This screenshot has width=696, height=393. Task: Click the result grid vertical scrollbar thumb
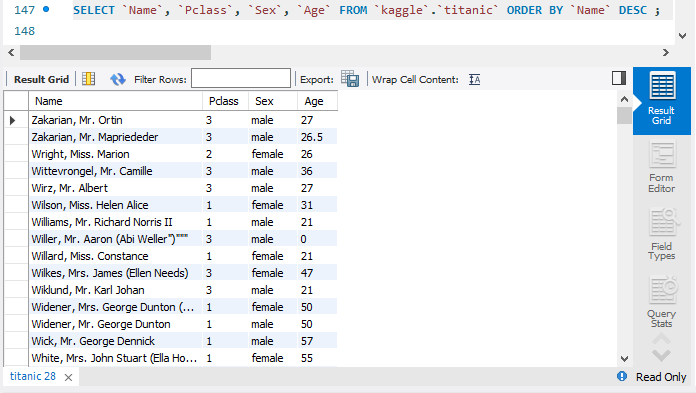click(x=624, y=115)
